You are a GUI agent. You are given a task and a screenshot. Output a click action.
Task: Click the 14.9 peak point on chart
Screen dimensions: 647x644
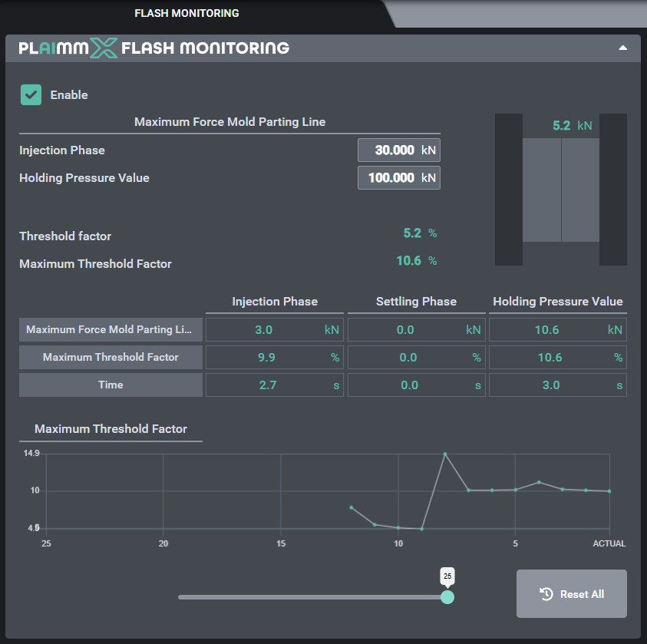445,454
